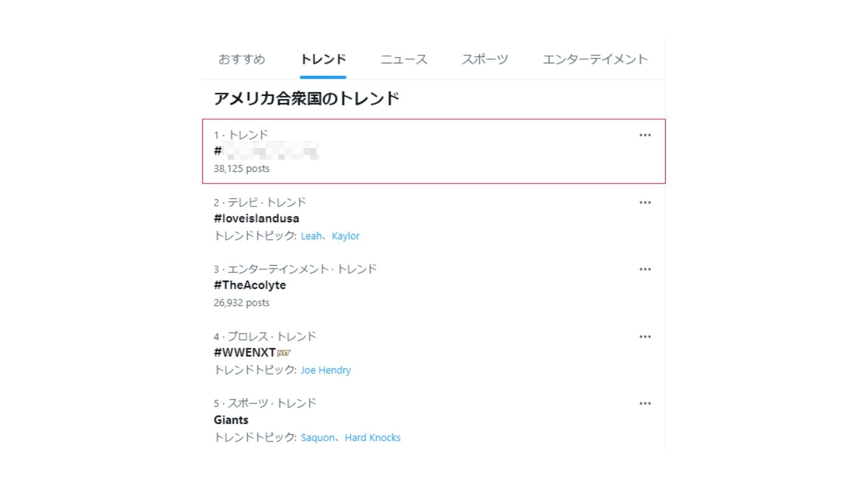Open more options for #WWENXT trend
The image size is (868, 488).
[x=645, y=337]
